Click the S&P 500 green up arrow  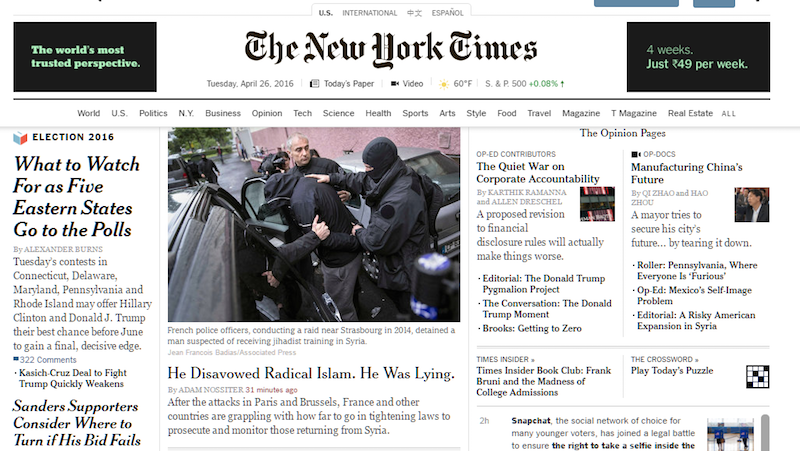(562, 84)
